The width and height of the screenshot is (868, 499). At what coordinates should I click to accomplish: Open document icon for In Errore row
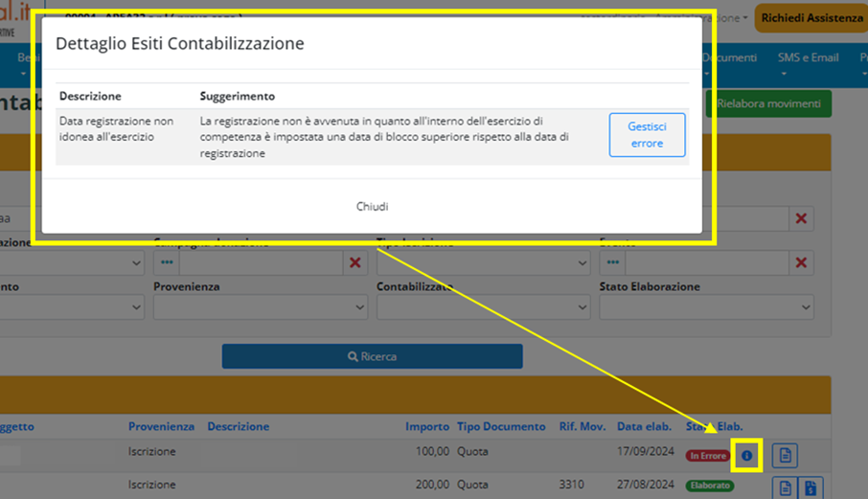785,456
